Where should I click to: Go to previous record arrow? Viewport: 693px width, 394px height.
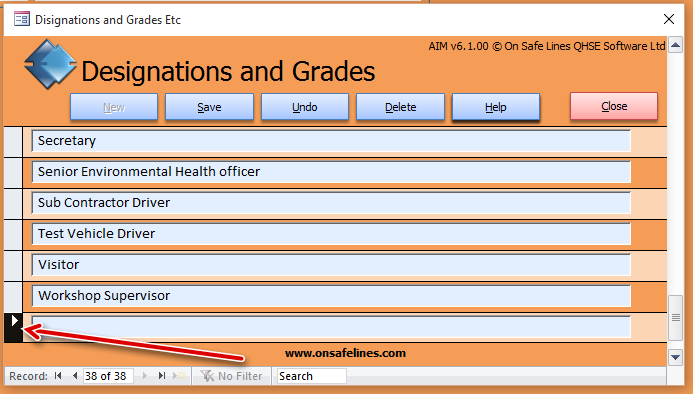pyautogui.click(x=75, y=376)
